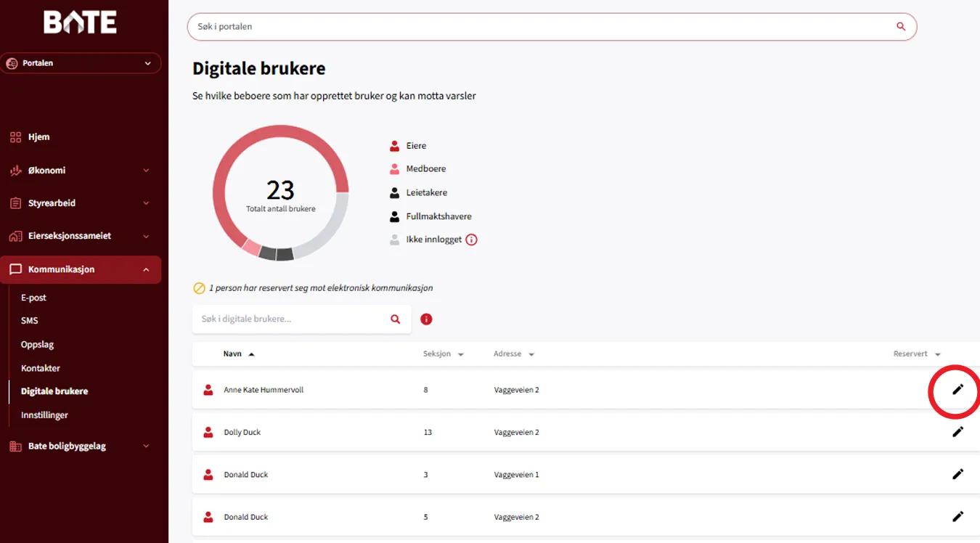Sort by Navn column arrow
Screen dimensions: 980x543
pyautogui.click(x=251, y=354)
